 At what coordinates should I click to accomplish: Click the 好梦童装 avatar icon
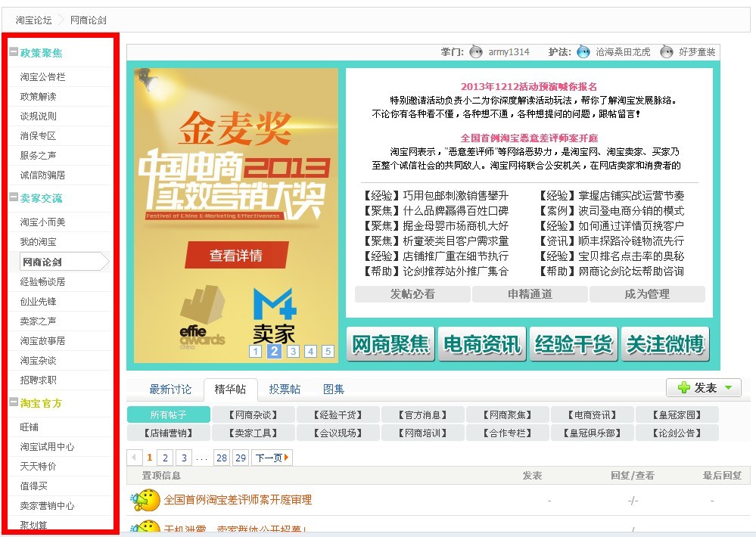pyautogui.click(x=666, y=51)
